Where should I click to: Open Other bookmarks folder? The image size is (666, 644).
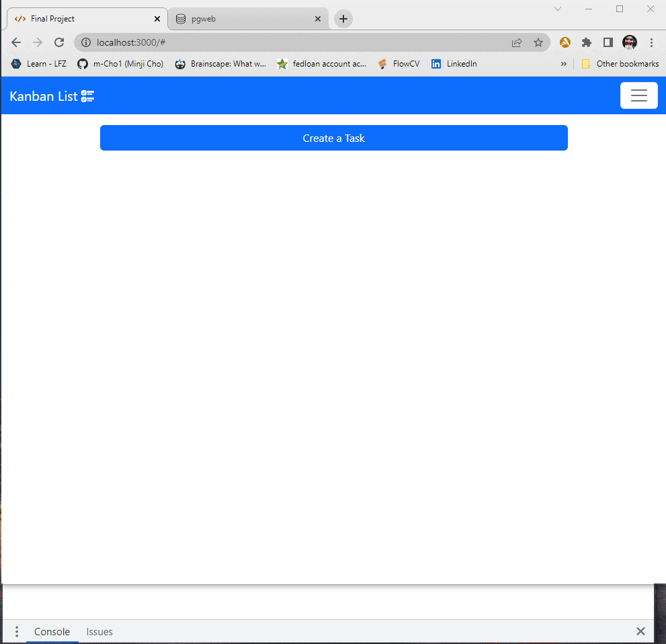tap(620, 64)
